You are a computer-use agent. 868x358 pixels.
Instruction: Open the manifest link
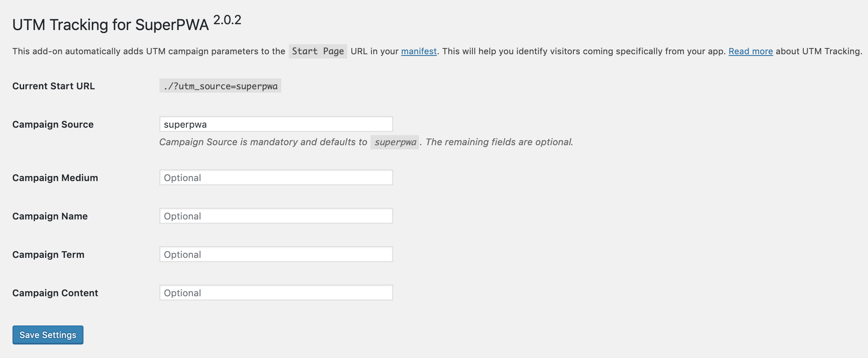pyautogui.click(x=419, y=51)
